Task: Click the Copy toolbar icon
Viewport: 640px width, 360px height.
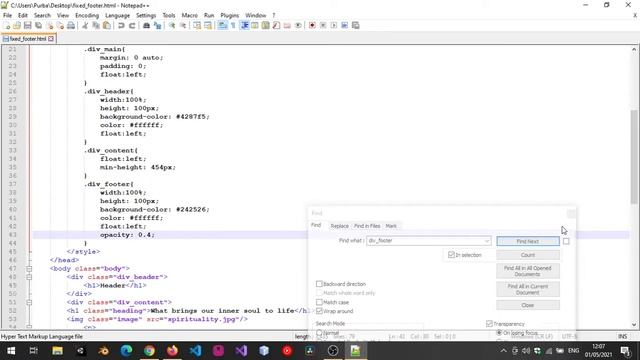Action: [96, 25]
